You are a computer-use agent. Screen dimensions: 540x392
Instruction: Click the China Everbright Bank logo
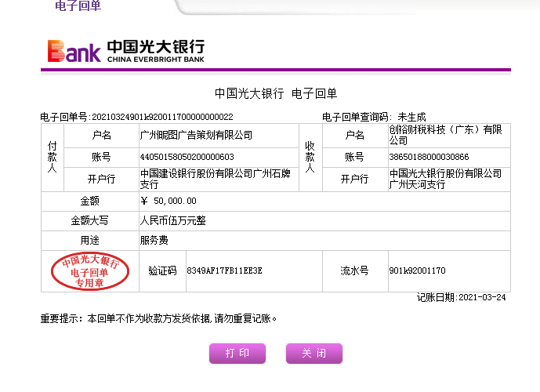[x=126, y=51]
